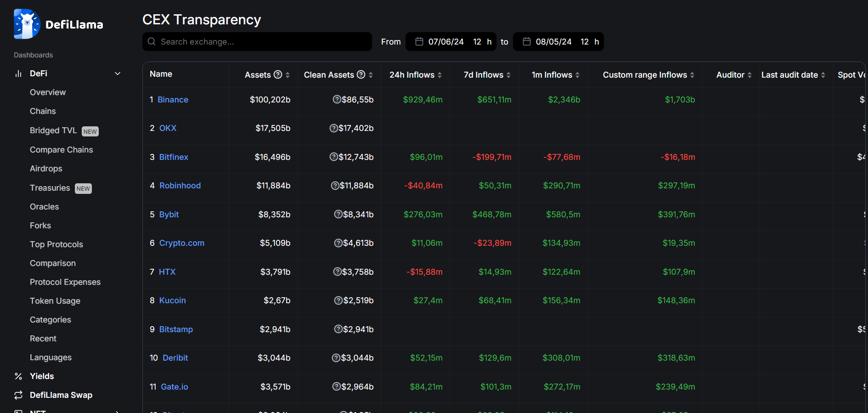Edit the To date 08/05/24

point(553,42)
